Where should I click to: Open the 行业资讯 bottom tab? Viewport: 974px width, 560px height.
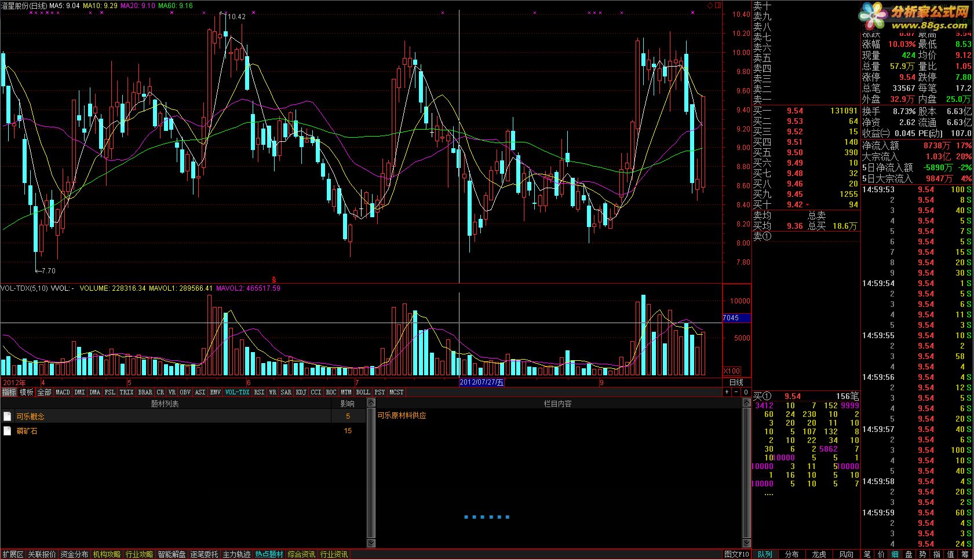click(x=334, y=555)
